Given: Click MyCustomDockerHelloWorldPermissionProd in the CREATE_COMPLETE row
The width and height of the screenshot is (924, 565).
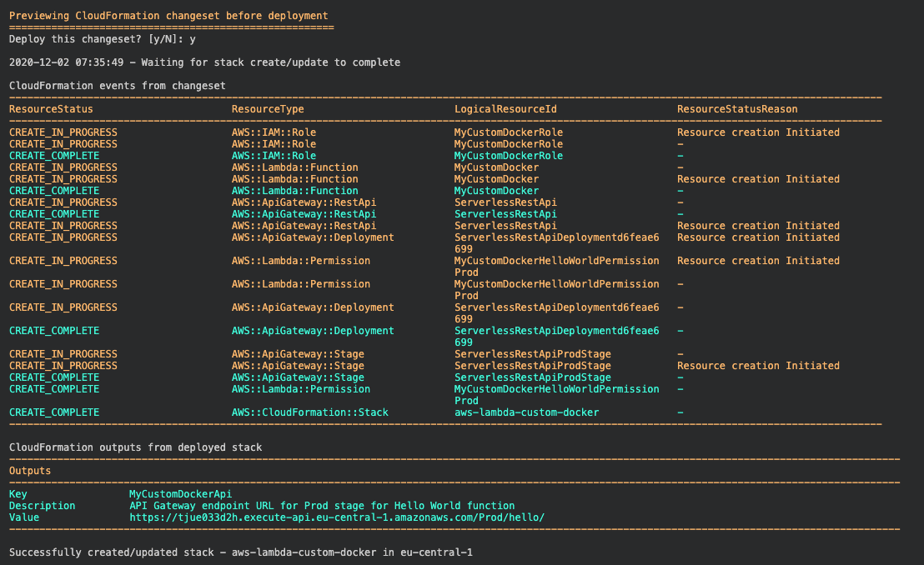Looking at the screenshot, I should click(557, 395).
